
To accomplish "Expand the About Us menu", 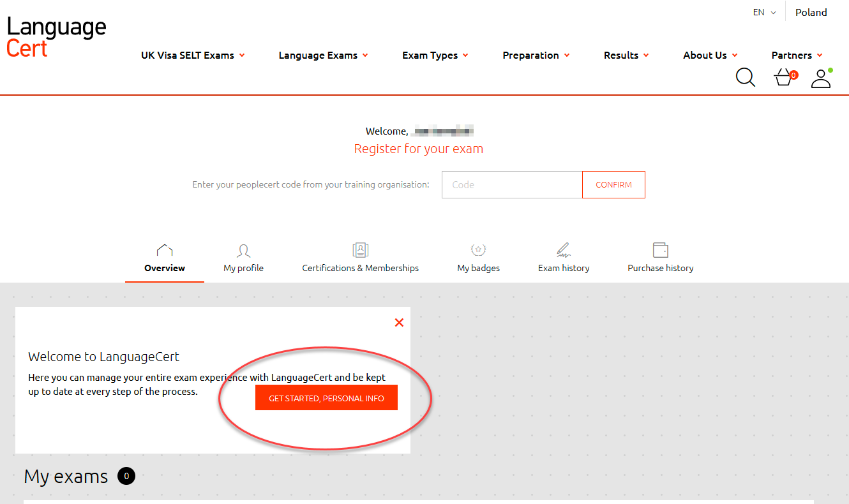I will [x=710, y=56].
